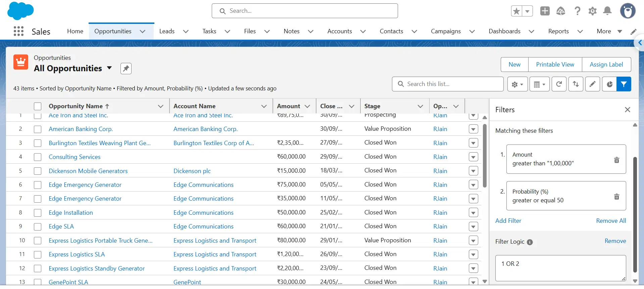Close the Filters panel
The width and height of the screenshot is (644, 289).
628,110
